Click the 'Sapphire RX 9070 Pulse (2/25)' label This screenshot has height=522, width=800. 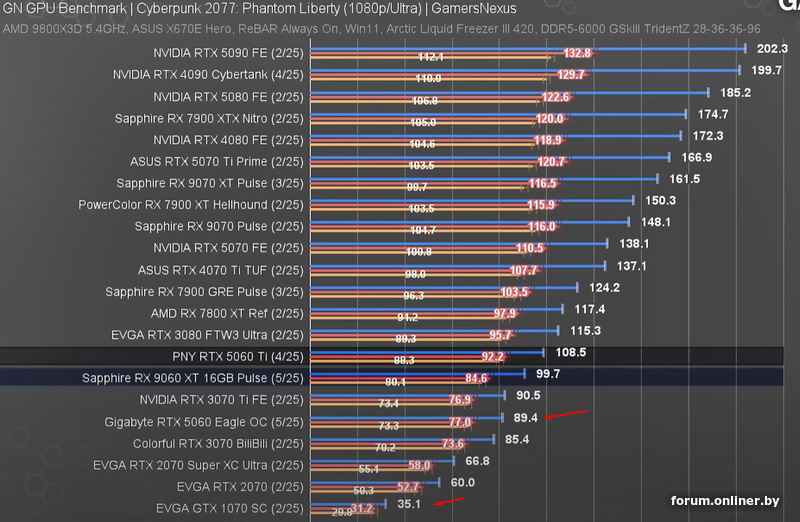219,226
